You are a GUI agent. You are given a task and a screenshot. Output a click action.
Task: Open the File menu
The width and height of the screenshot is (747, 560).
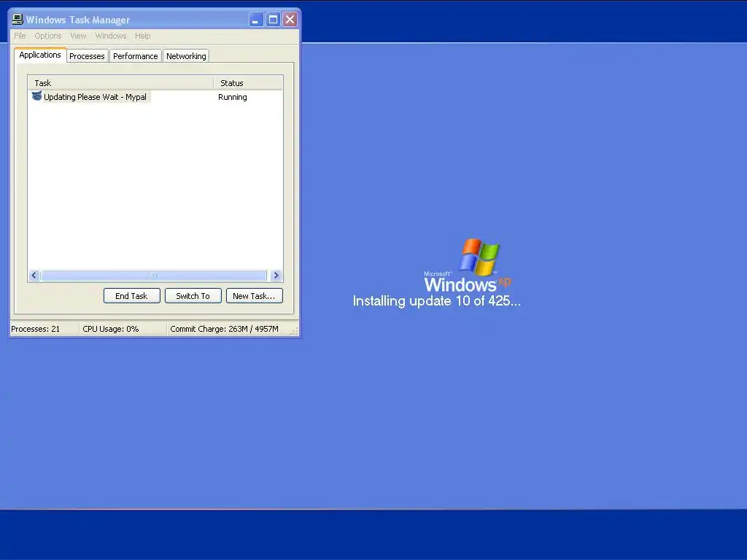(x=20, y=36)
